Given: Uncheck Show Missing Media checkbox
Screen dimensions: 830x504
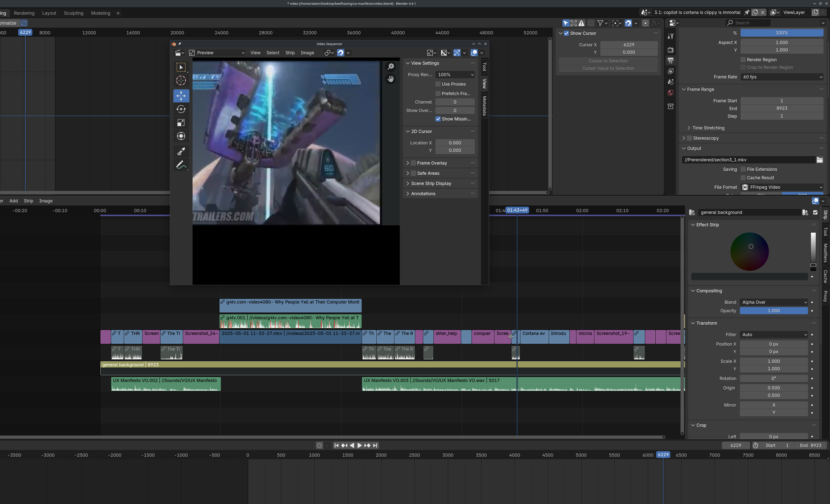Looking at the screenshot, I should 438,119.
